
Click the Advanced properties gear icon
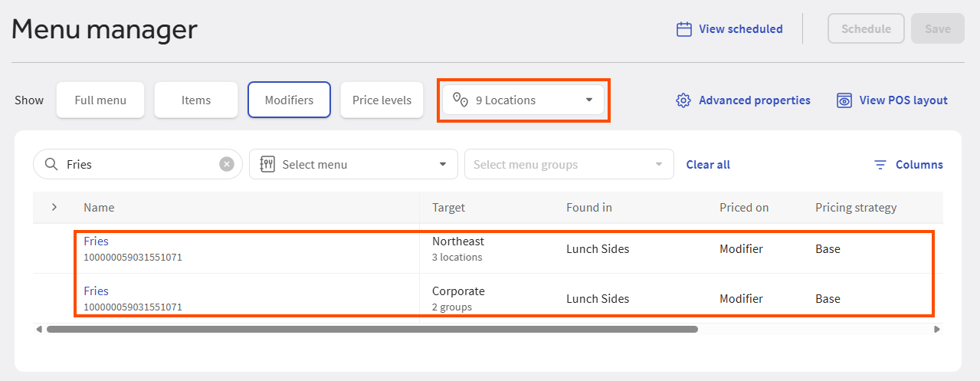pyautogui.click(x=683, y=100)
